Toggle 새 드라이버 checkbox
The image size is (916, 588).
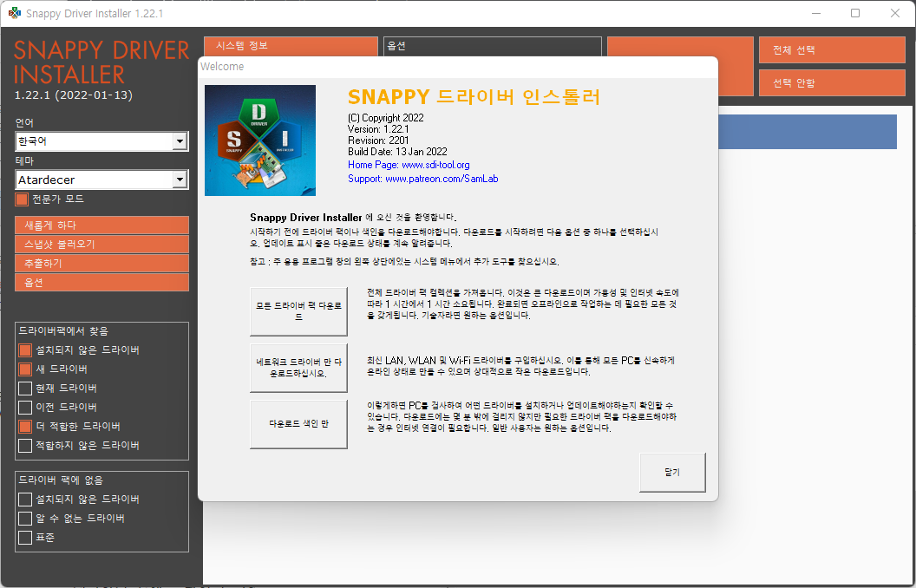[x=24, y=369]
